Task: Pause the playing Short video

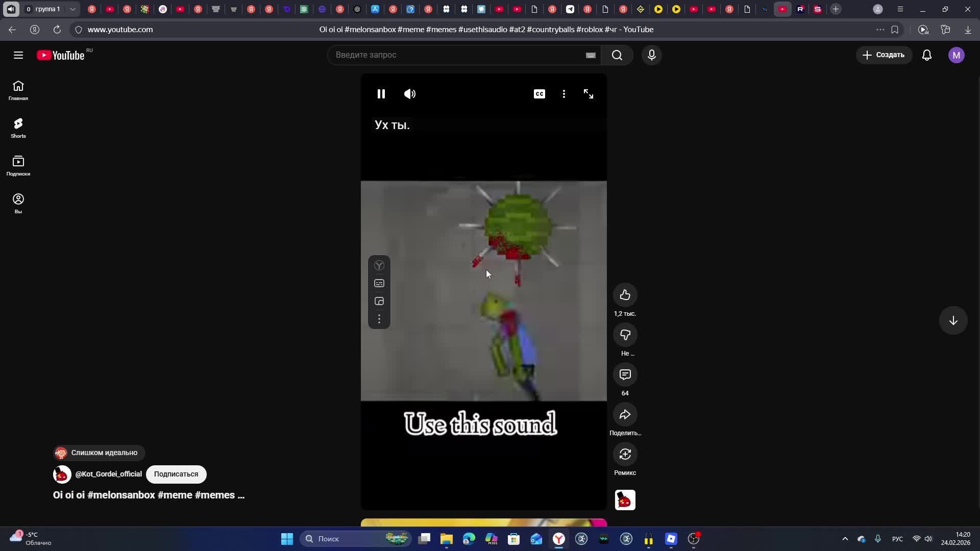Action: point(381,94)
